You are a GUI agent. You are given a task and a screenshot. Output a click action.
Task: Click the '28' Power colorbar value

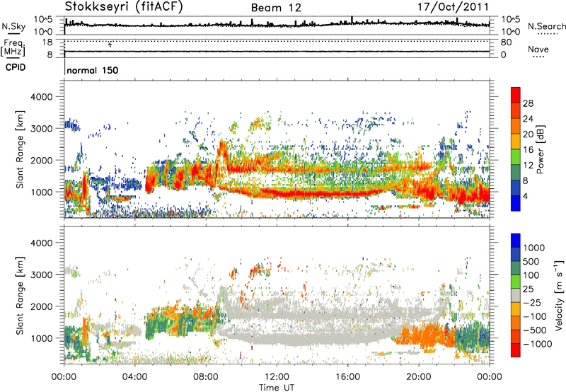(x=528, y=103)
